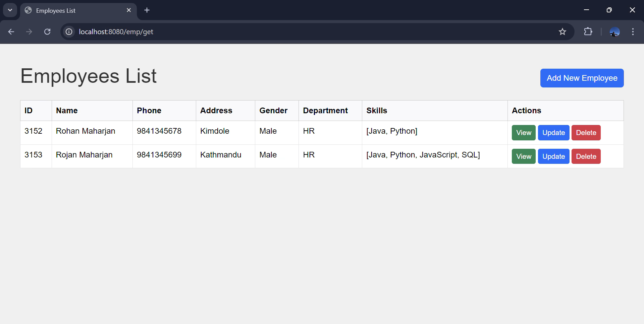Delete employee Rojan Maharjan

(x=586, y=156)
